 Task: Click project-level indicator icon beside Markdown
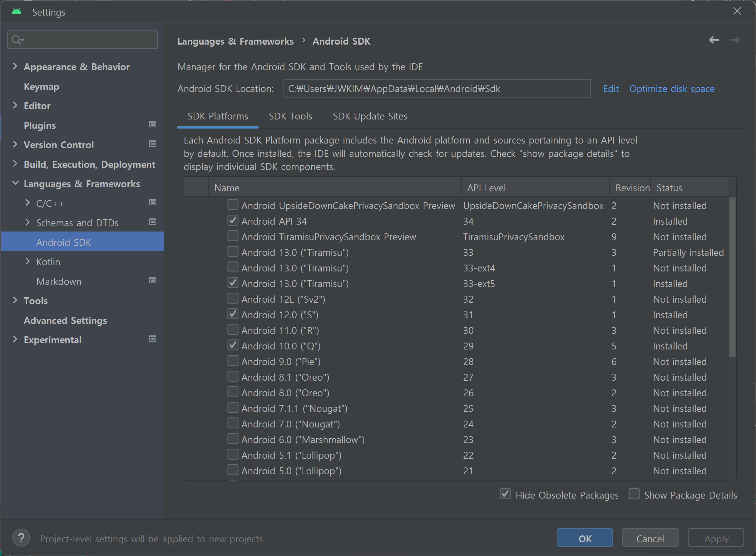pyautogui.click(x=153, y=280)
